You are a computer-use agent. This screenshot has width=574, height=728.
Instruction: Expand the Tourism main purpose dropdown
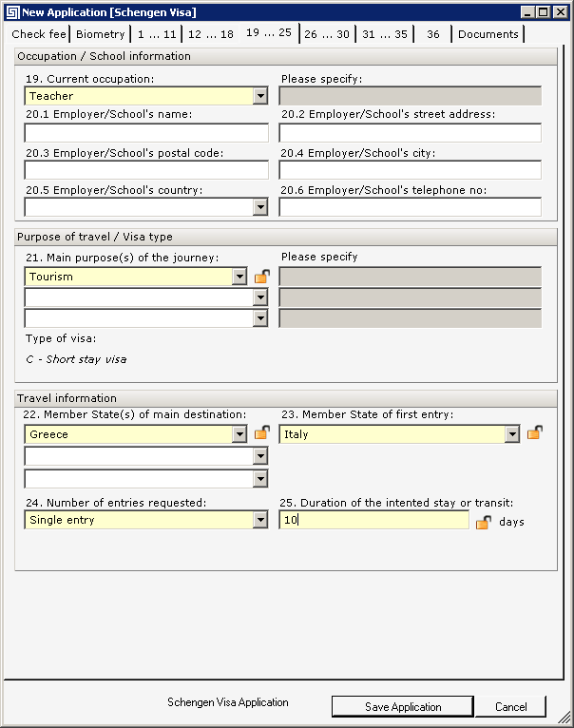pos(239,277)
